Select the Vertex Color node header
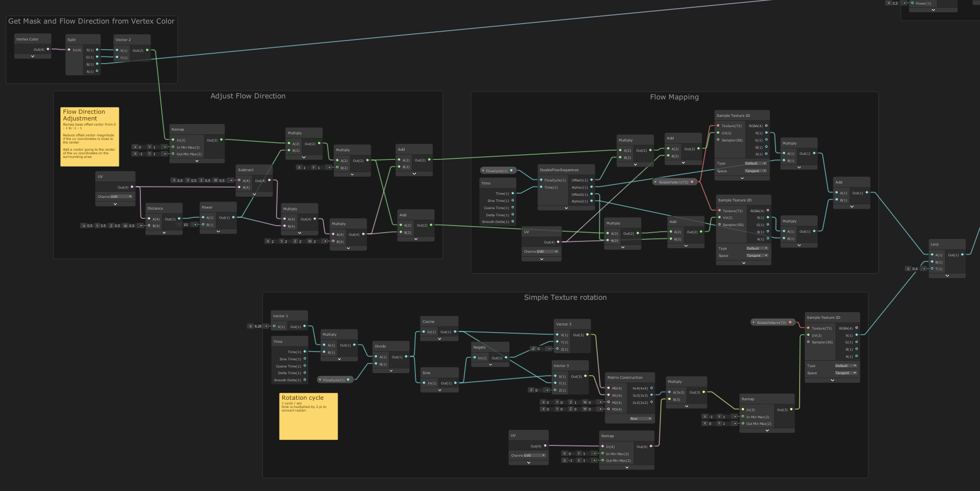 33,39
